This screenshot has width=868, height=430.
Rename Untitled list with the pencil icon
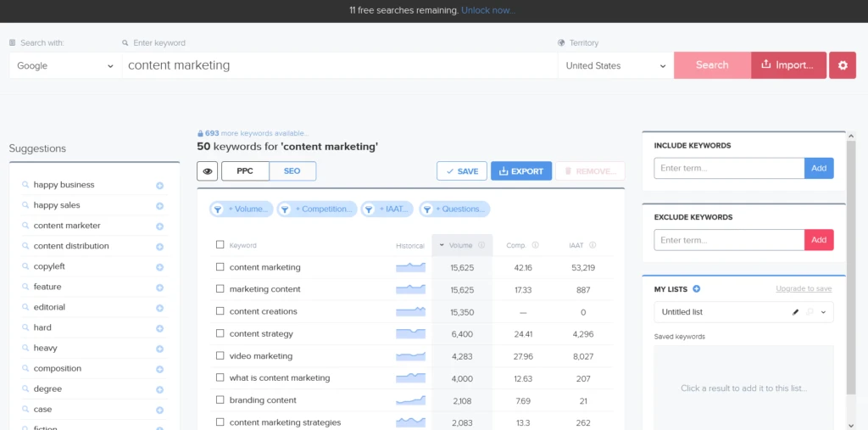tap(795, 312)
